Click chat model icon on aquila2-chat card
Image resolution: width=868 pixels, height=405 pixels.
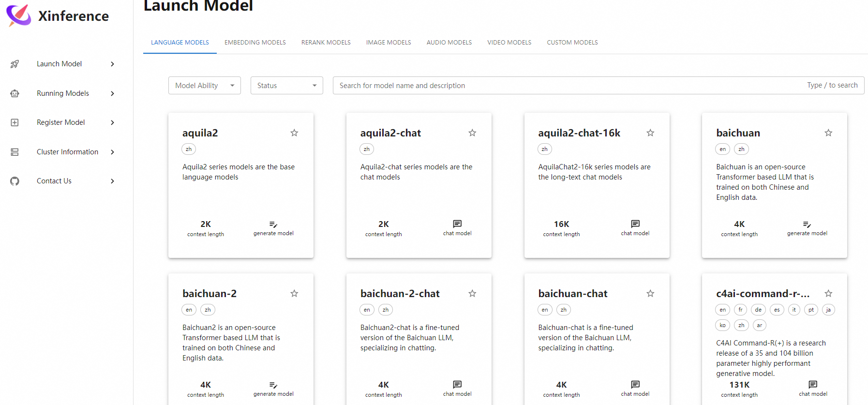pyautogui.click(x=457, y=224)
